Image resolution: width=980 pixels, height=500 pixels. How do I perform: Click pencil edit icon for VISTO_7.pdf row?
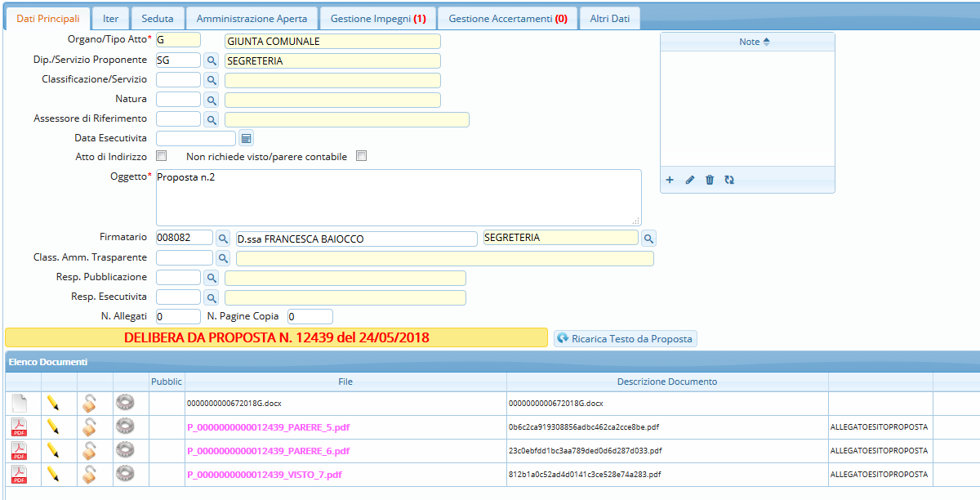[x=53, y=474]
